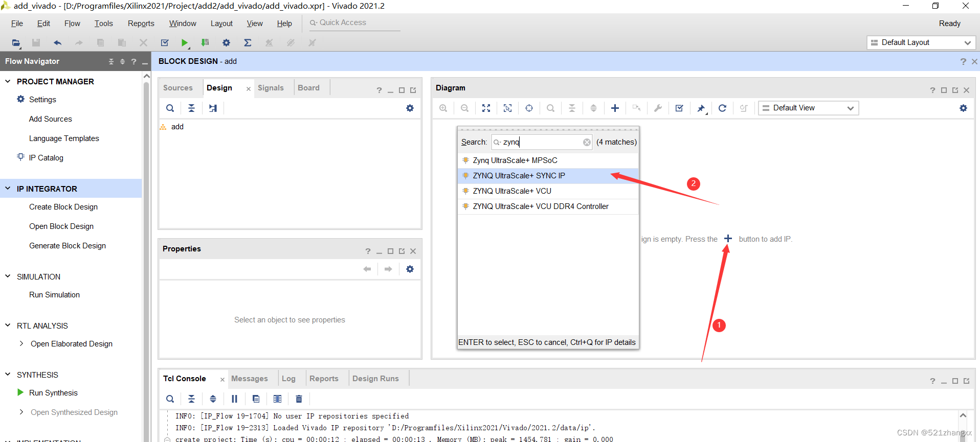Click the wrench icon in Diagram toolbar
The image size is (980, 442).
[x=658, y=108]
